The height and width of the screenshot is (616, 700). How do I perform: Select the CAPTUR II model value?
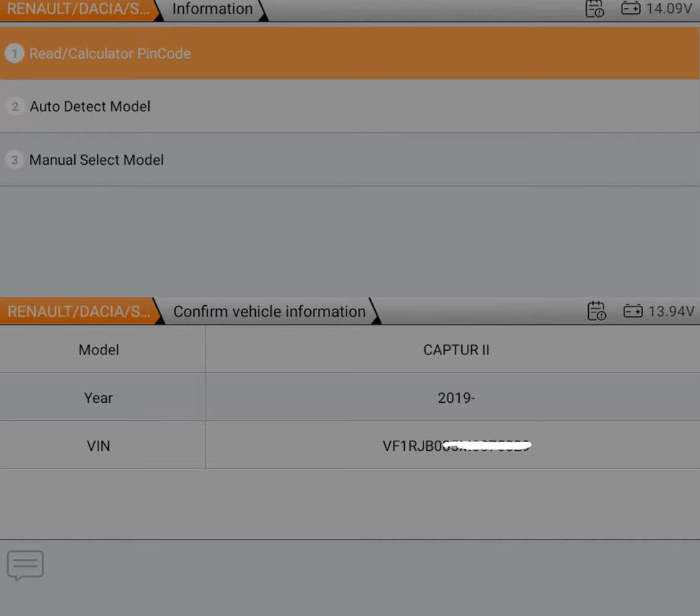click(x=456, y=350)
